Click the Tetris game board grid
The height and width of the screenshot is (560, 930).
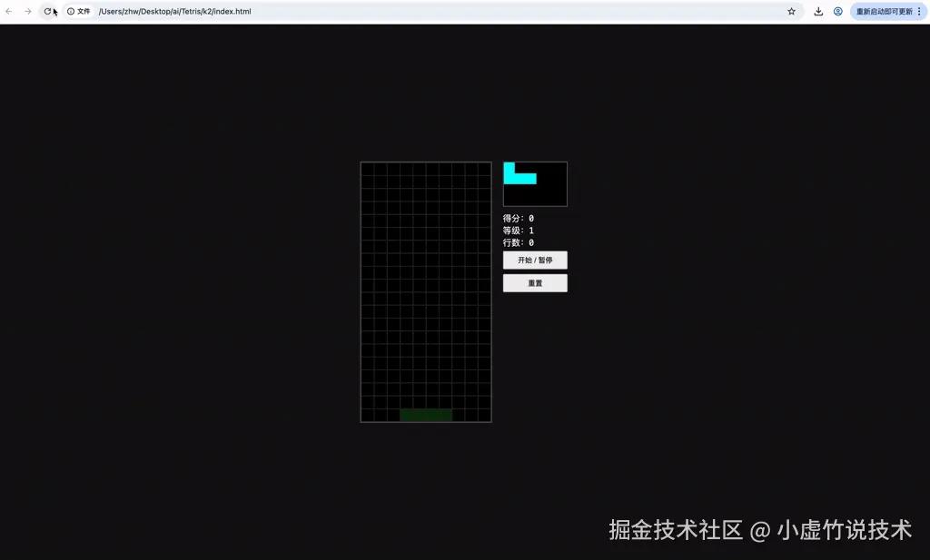[x=426, y=290]
